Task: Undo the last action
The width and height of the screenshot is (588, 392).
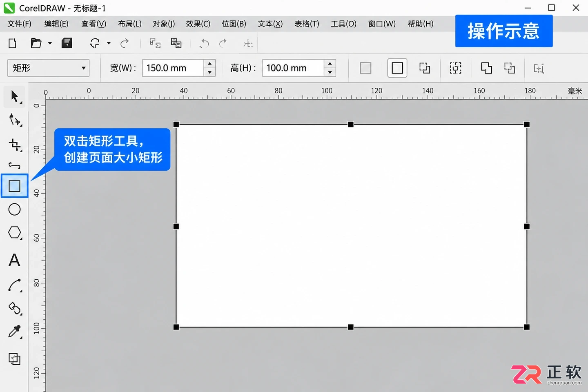Action: 204,43
